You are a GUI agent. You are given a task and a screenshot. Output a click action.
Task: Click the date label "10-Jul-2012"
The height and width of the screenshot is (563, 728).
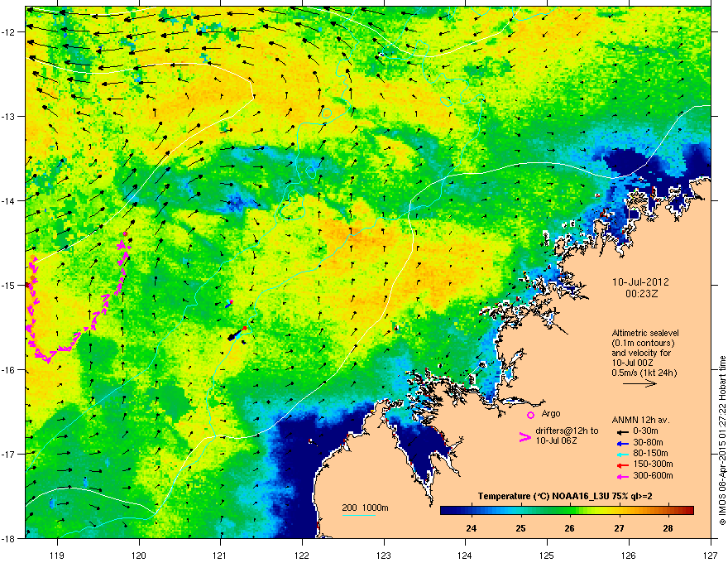(x=640, y=282)
